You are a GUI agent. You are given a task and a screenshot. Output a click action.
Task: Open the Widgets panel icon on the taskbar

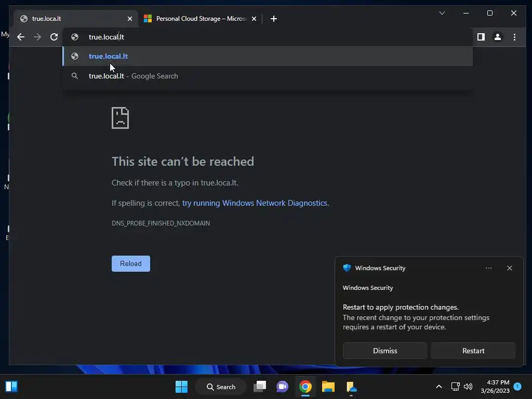point(11,387)
